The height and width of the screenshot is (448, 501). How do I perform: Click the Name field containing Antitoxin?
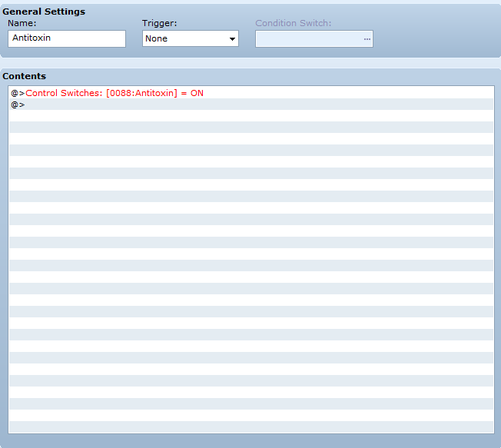click(66, 38)
